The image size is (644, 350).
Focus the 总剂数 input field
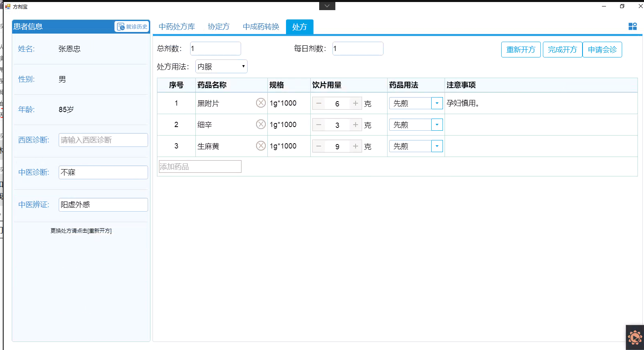(216, 49)
